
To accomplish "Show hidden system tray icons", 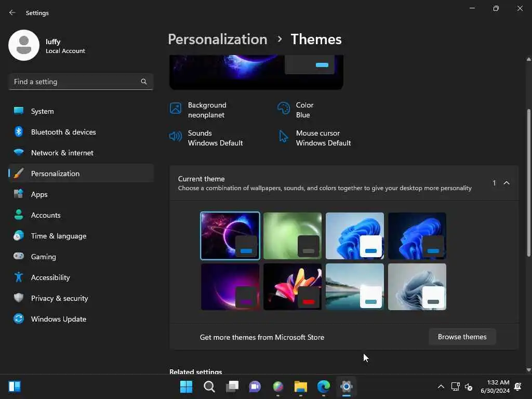I will coord(441,387).
